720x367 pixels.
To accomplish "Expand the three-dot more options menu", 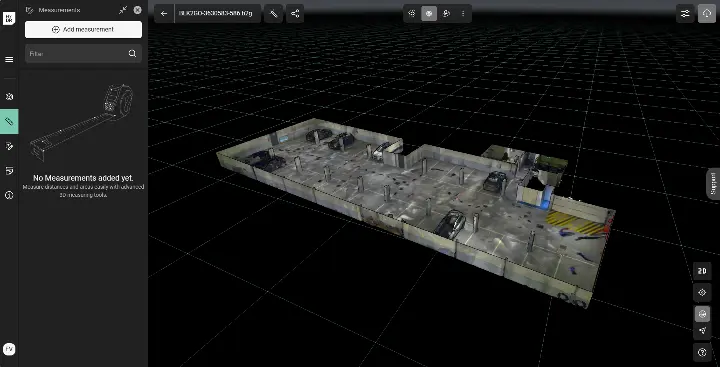I will pos(463,14).
